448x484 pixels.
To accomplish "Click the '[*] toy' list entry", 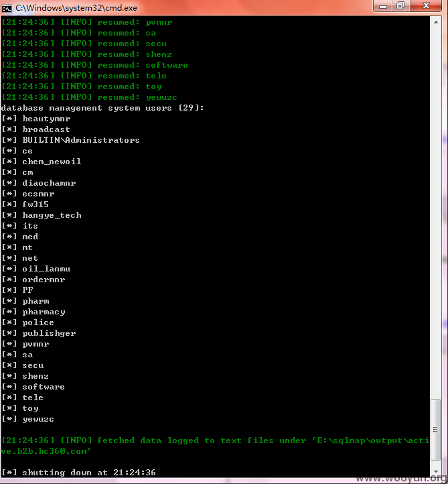I will (20, 408).
